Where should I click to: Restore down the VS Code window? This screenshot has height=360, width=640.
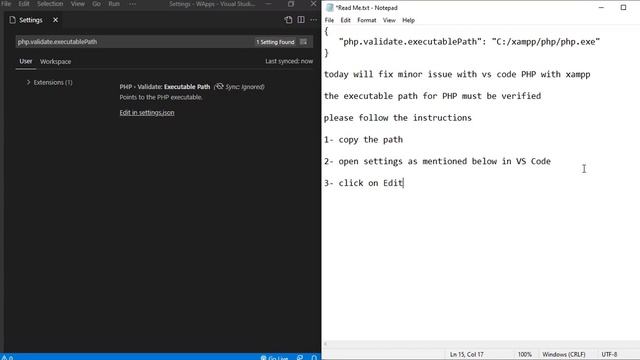[x=291, y=4]
